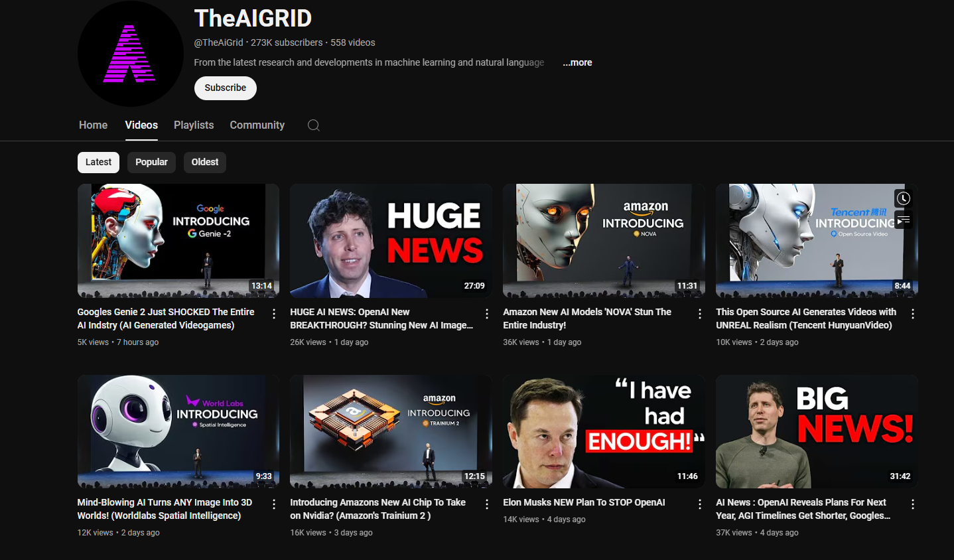Click title HUGE AI NEWS: OpenAI New BREAKTHROUGH
The image size is (954, 560).
coord(381,318)
